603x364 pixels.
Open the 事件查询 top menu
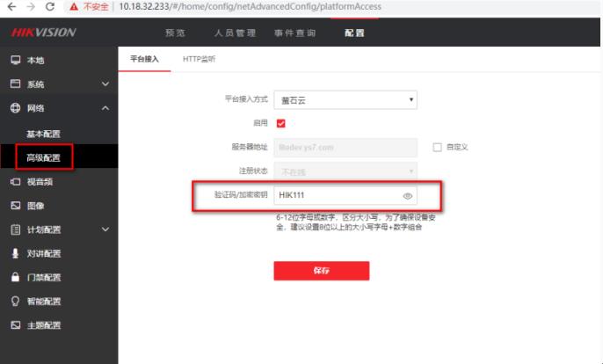[295, 33]
